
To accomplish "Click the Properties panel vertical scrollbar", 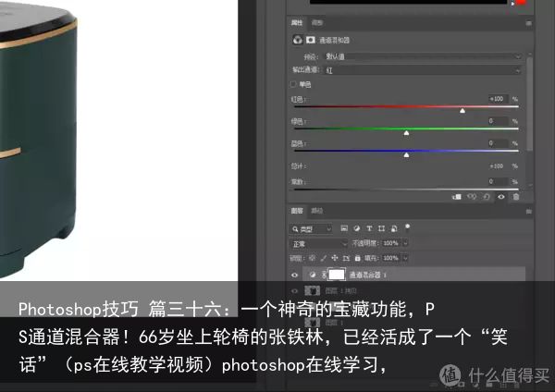I will point(529,104).
